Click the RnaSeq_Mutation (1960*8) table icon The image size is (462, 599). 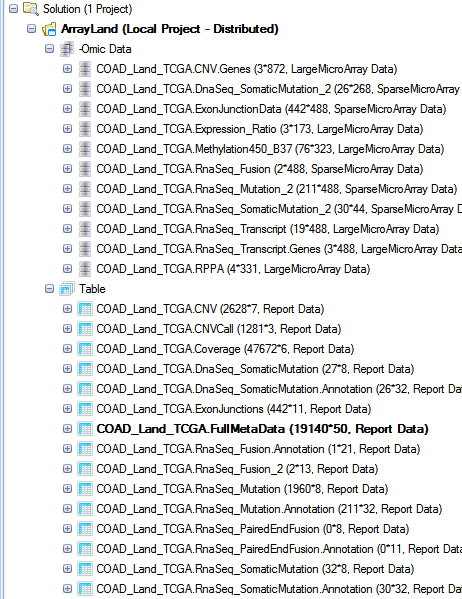tap(85, 489)
